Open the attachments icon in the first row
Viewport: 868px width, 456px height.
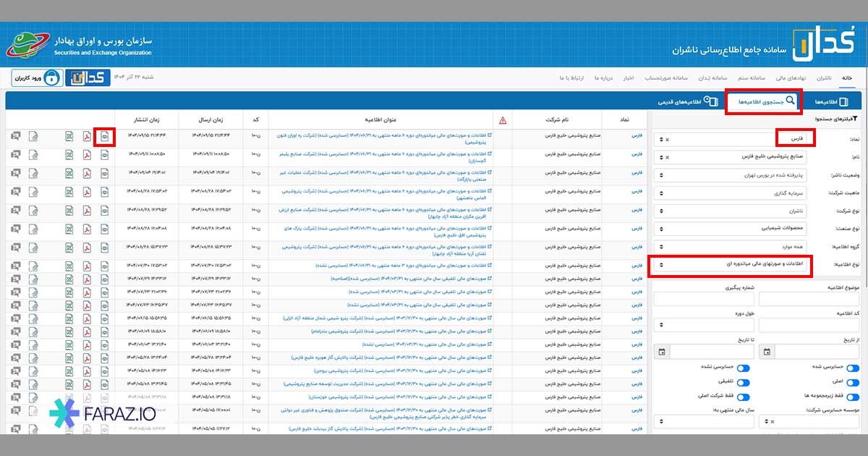pos(33,136)
